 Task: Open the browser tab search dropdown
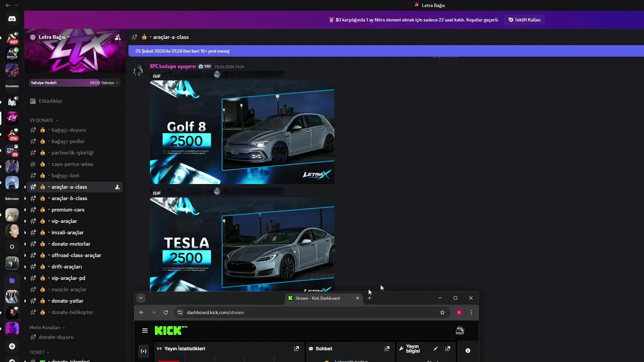click(141, 298)
